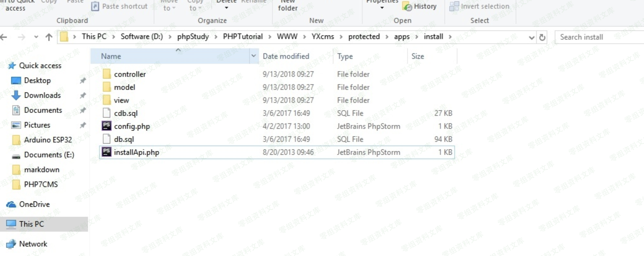Select the config.php PhpStorm file icon
The height and width of the screenshot is (256, 644).
tap(107, 126)
